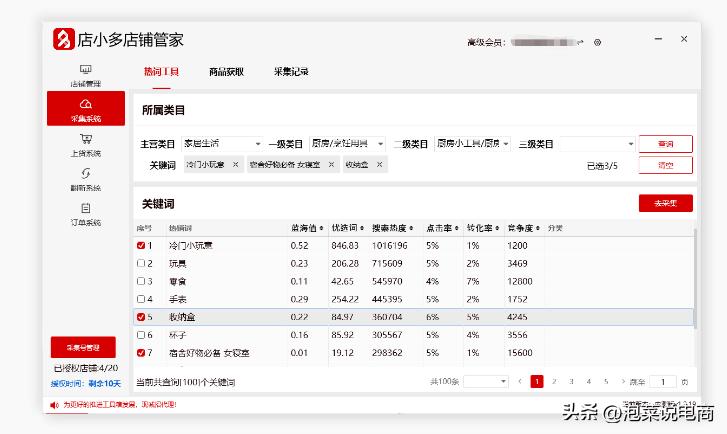
Task: Open page-size dropdown next to 共100条
Action: 486,382
